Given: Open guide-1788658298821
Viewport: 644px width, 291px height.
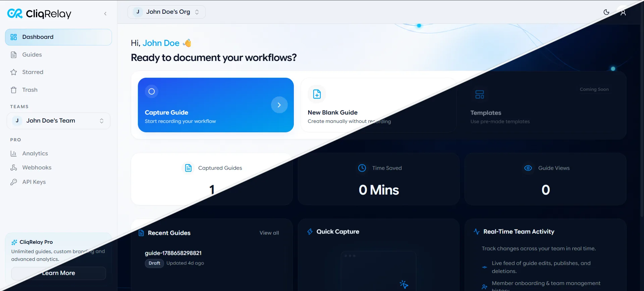Looking at the screenshot, I should [x=173, y=253].
